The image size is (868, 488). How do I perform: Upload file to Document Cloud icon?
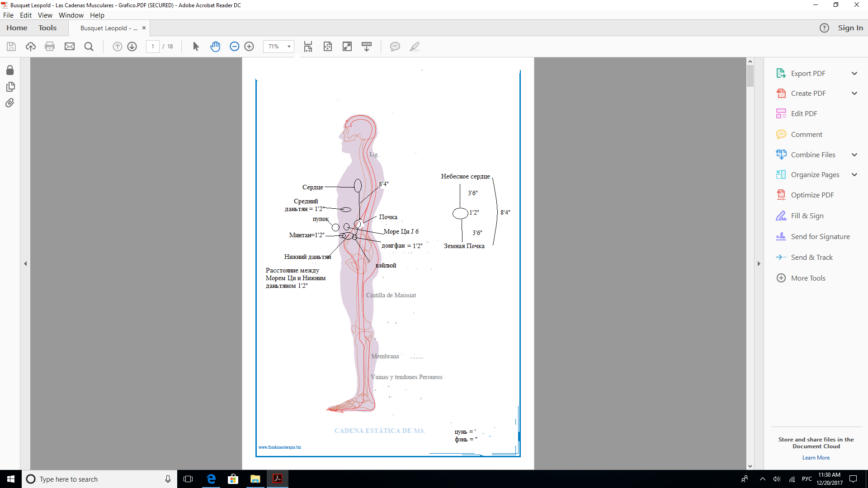pyautogui.click(x=31, y=47)
